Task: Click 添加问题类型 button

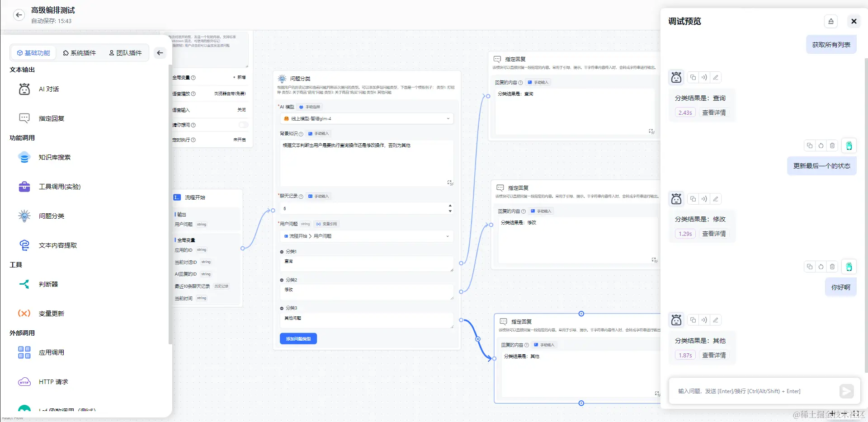Action: tap(298, 339)
